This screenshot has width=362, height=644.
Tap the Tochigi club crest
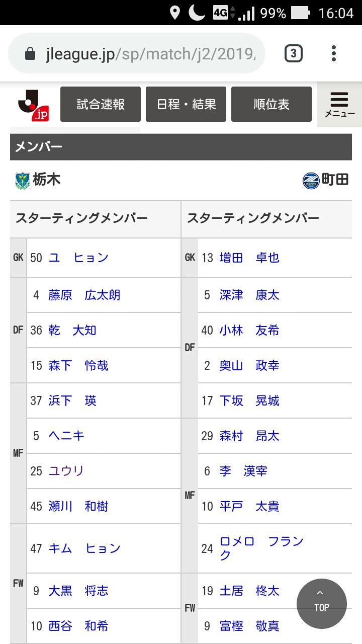coord(23,180)
